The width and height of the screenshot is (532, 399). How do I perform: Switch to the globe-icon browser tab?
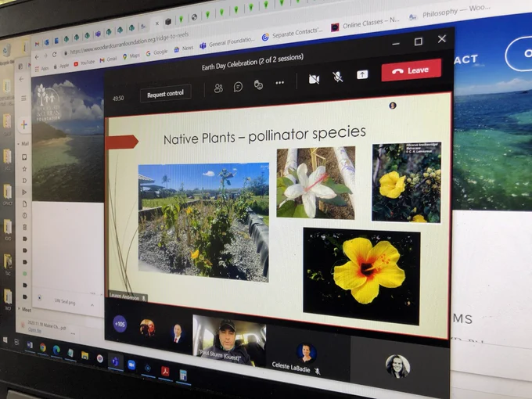pos(194,17)
